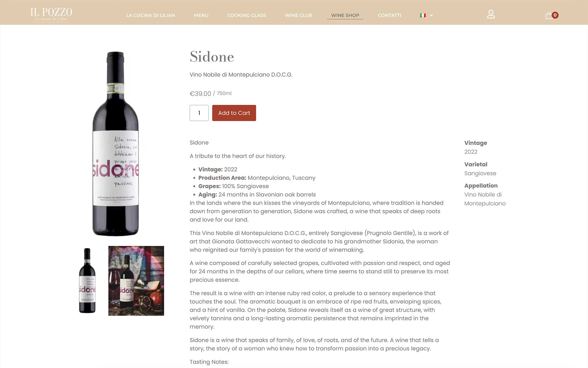Click the Il Pozzo logo
588x368 pixels.
click(x=51, y=15)
